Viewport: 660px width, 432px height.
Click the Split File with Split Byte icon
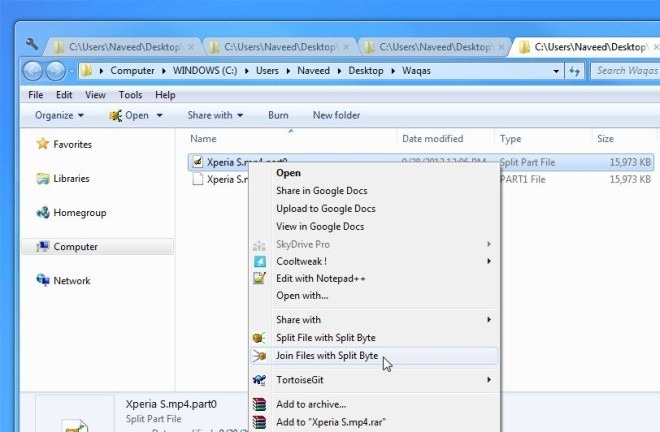pos(259,338)
